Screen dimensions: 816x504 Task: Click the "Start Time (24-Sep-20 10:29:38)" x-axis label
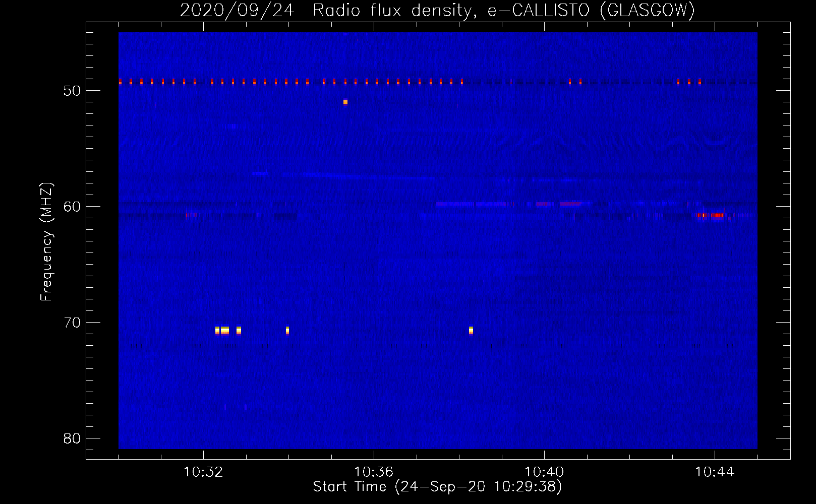(437, 487)
